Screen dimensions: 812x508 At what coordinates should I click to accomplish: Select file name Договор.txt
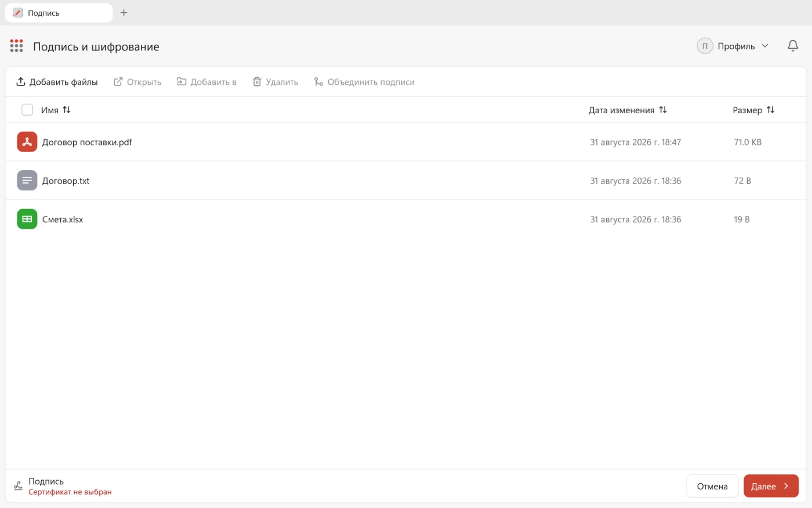(66, 181)
